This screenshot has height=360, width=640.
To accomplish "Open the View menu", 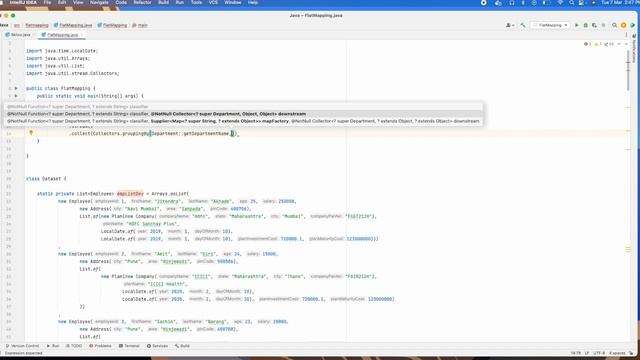I will point(78,2).
